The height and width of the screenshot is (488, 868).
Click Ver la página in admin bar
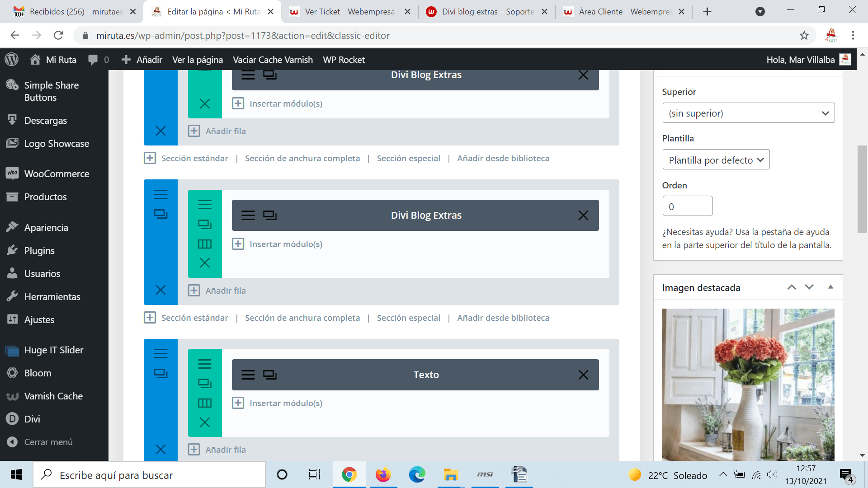coord(198,60)
